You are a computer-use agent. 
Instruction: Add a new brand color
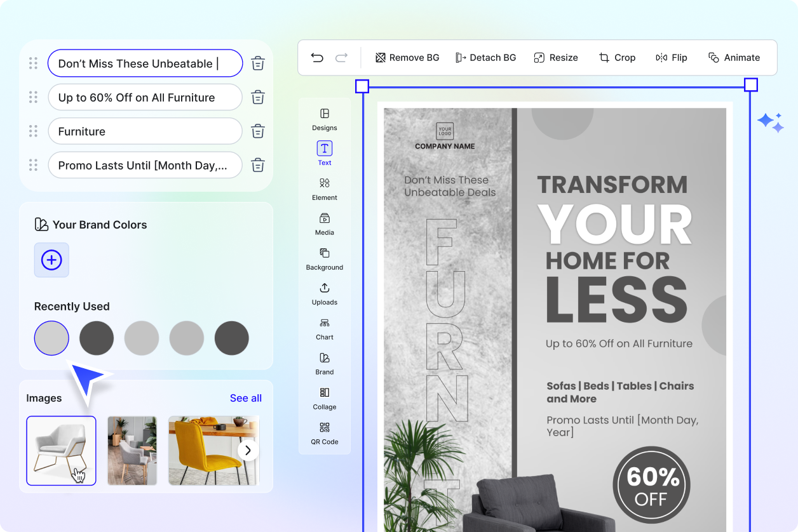(51, 260)
